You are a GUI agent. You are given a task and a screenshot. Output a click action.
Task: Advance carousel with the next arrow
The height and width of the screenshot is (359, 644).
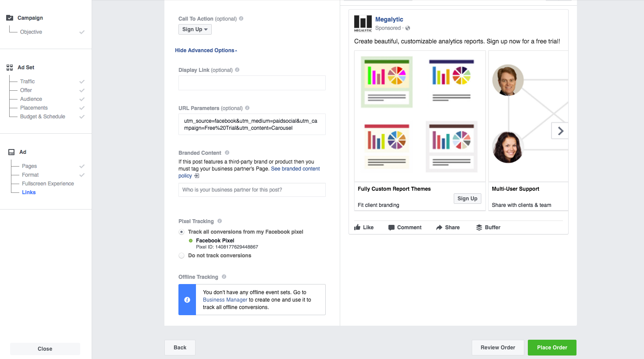pyautogui.click(x=560, y=131)
